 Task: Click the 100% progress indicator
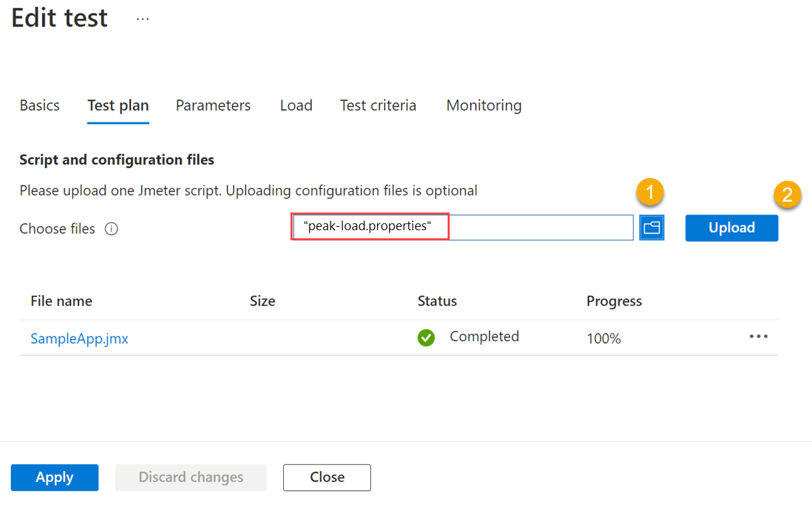(x=603, y=338)
